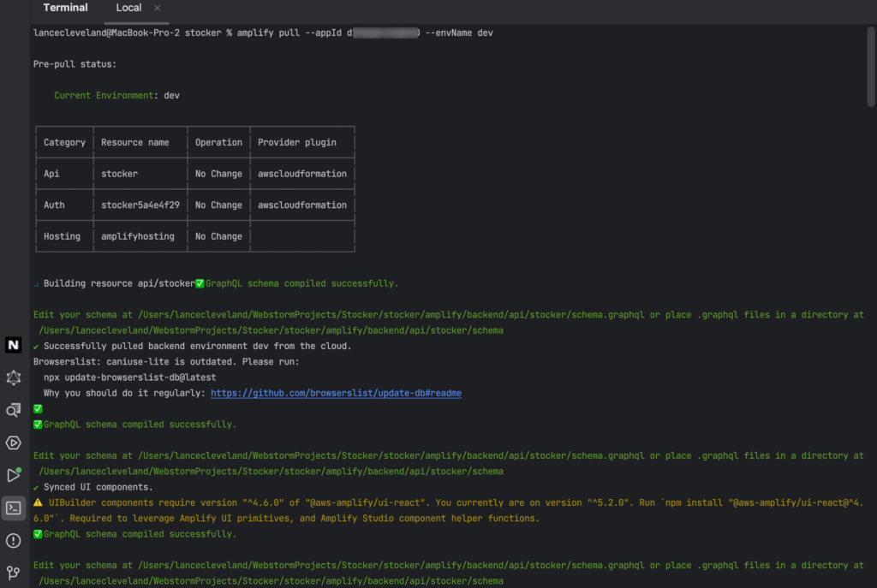Open the Find results tool window icon
Screen dimensions: 877x588
point(13,410)
